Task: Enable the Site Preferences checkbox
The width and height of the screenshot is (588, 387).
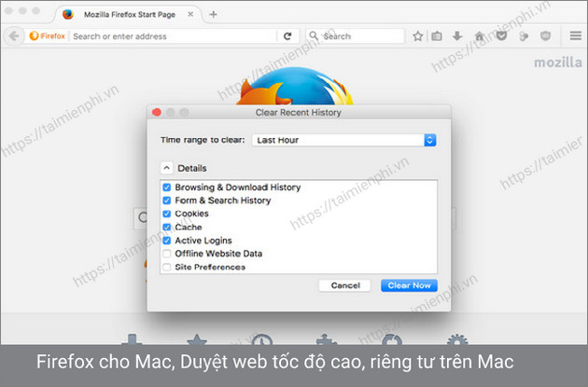Action: (x=167, y=267)
